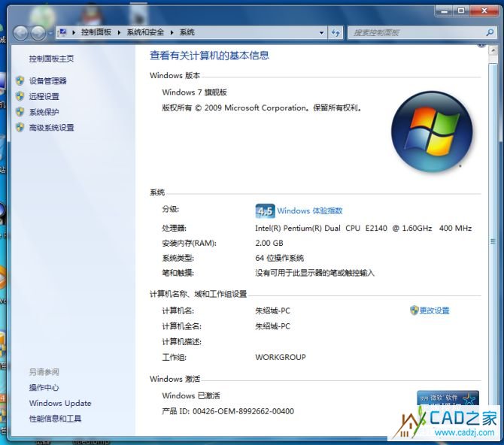Click the Forward navigation arrow button
Image resolution: width=504 pixels, height=445 pixels.
click(38, 32)
